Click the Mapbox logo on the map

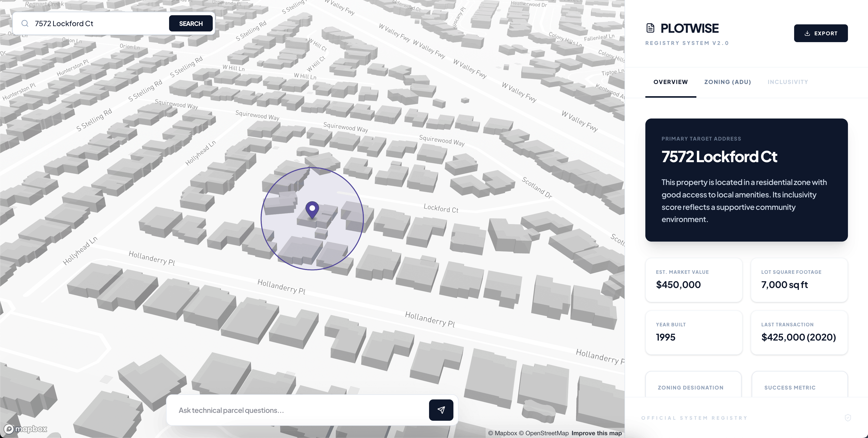(26, 429)
